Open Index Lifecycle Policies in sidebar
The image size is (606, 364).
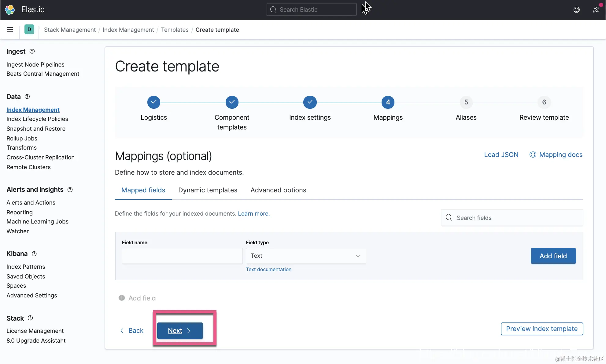click(37, 119)
